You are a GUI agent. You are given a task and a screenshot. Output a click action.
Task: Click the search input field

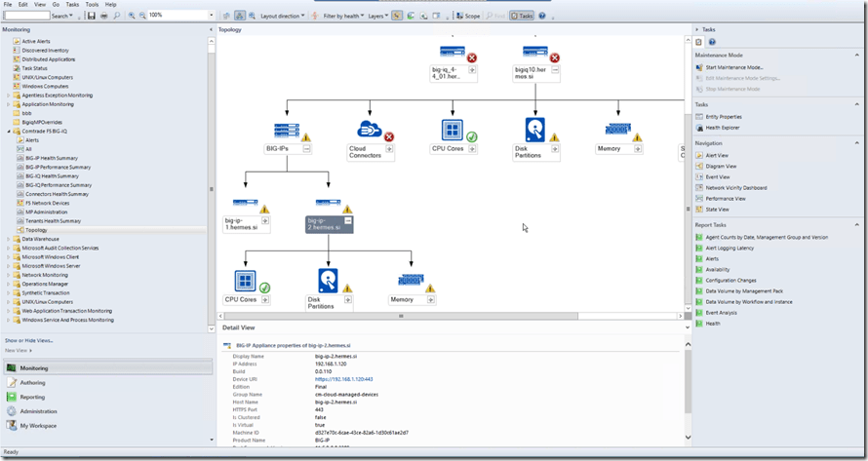pyautogui.click(x=26, y=16)
